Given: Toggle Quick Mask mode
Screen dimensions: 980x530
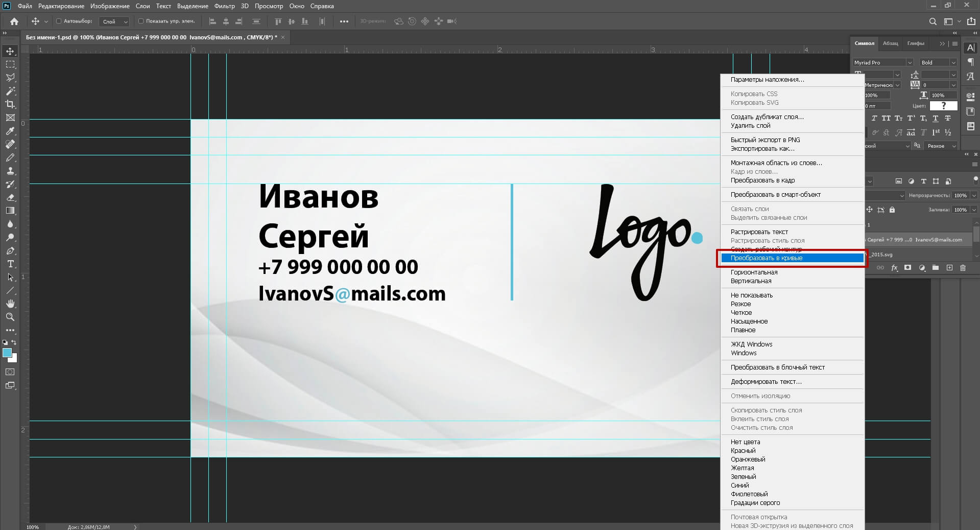Looking at the screenshot, I should [x=10, y=372].
